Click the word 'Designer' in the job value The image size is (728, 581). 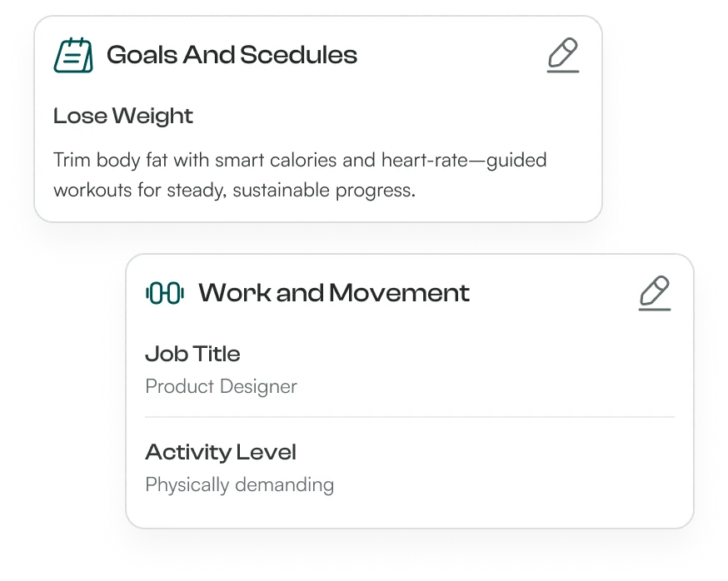click(260, 386)
